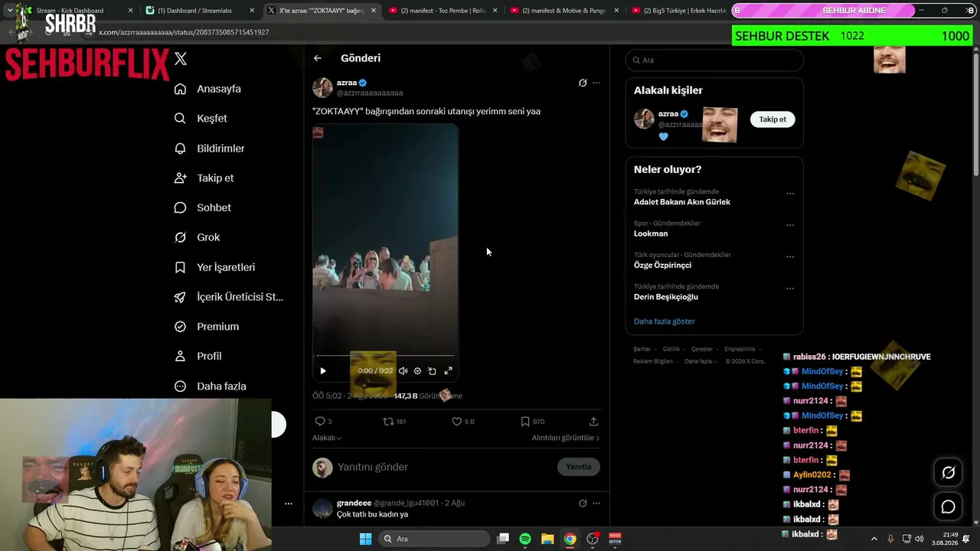Open the Windows Start menu
This screenshot has height=551, width=980.
pyautogui.click(x=366, y=539)
